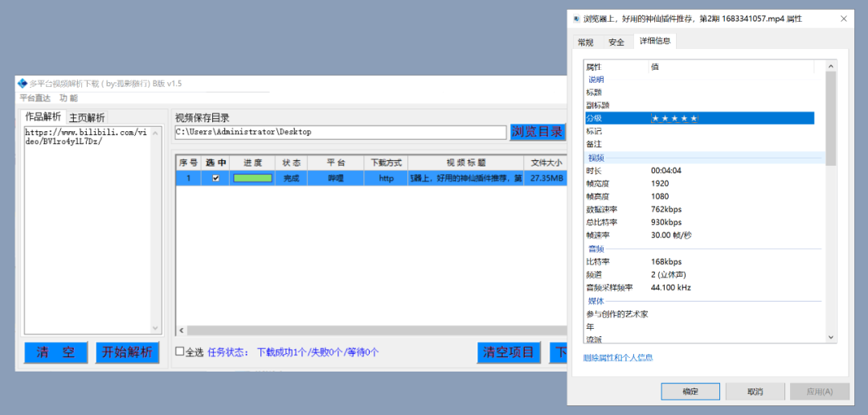Screen dimensions: 868x415
Task: Select the 年 property row
Action: (x=699, y=327)
